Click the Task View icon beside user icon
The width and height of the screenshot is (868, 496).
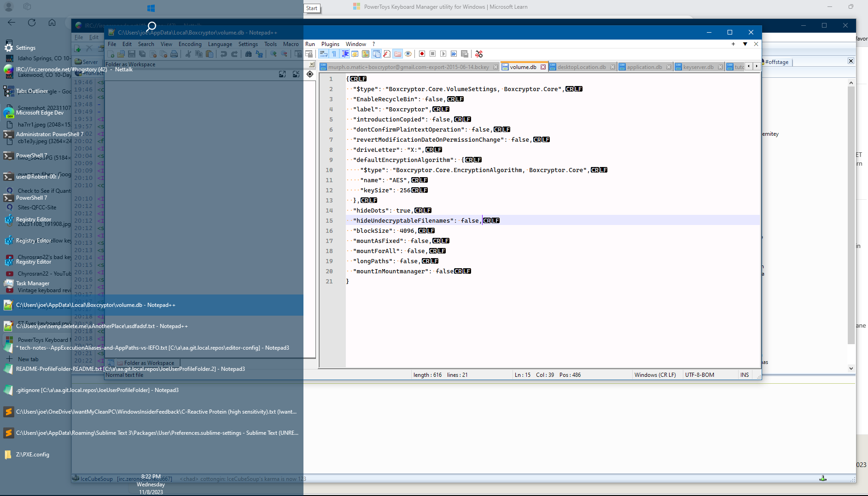[27, 7]
